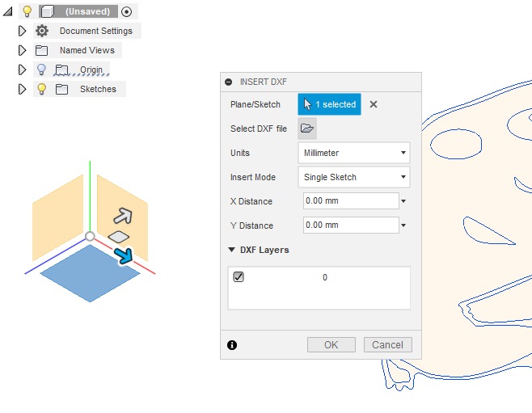Screen dimensions: 532x413
Task: Click the Document Settings gear icon
Action: [42, 31]
